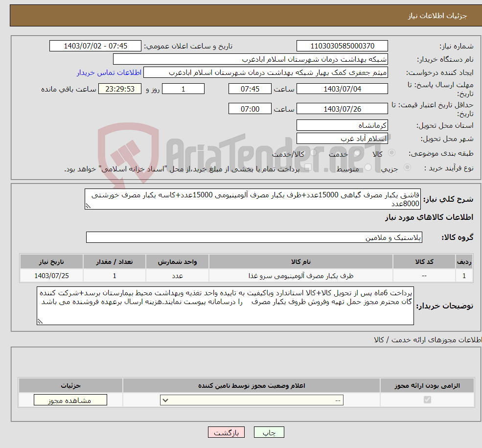Click the جزئیات column header
The image size is (482, 448).
pos(70,386)
